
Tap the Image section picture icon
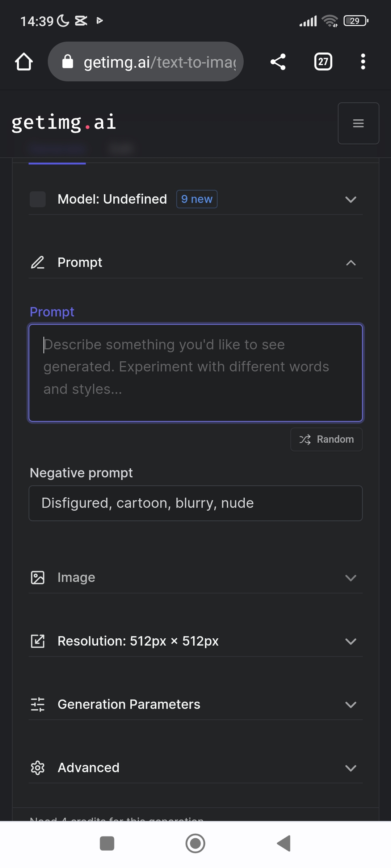pos(38,578)
